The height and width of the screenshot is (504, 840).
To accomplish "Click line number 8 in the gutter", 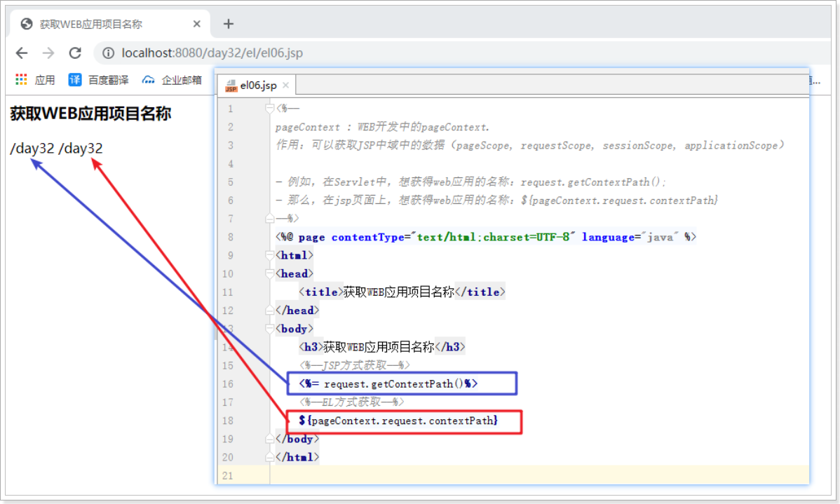I will pos(231,237).
